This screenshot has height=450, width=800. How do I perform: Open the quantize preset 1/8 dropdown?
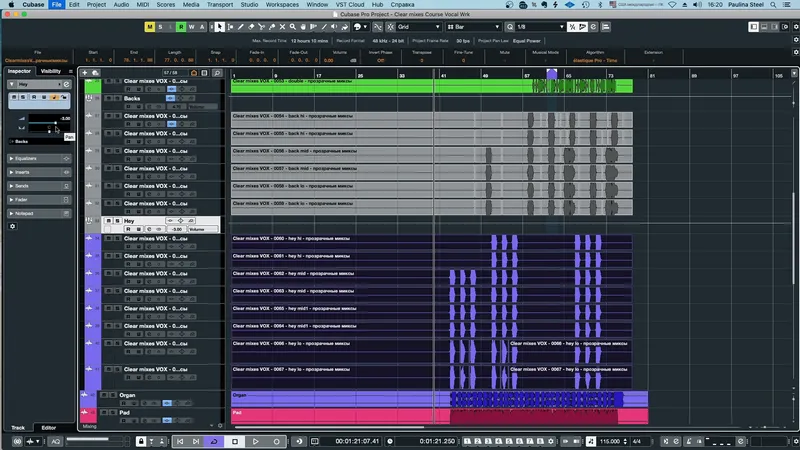pyautogui.click(x=540, y=27)
